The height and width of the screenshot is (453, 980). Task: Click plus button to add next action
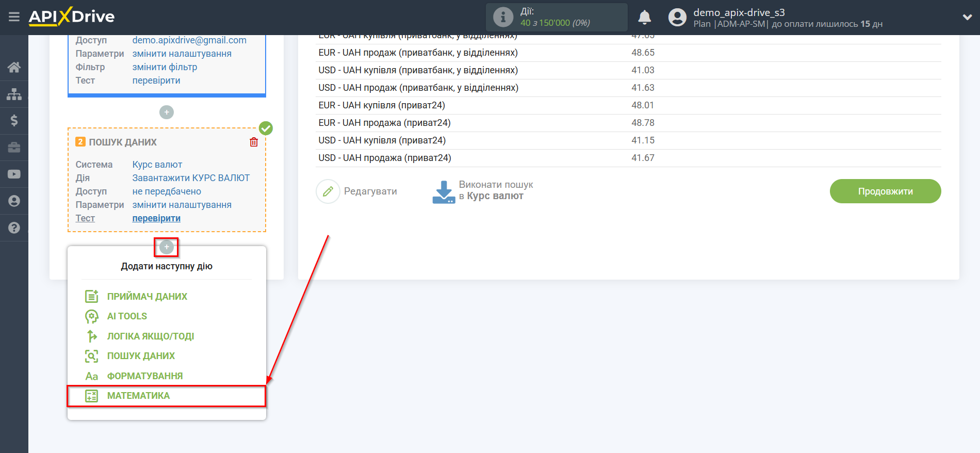click(x=167, y=247)
